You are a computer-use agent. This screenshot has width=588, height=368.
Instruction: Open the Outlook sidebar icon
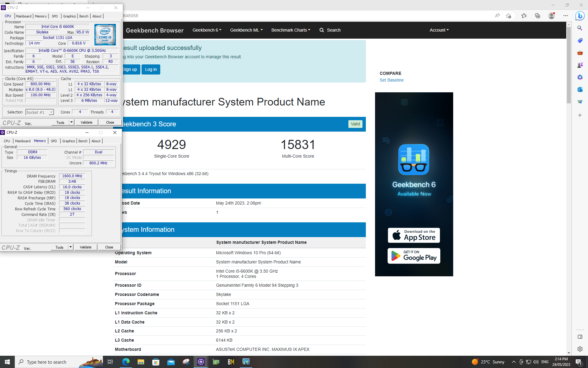[580, 90]
